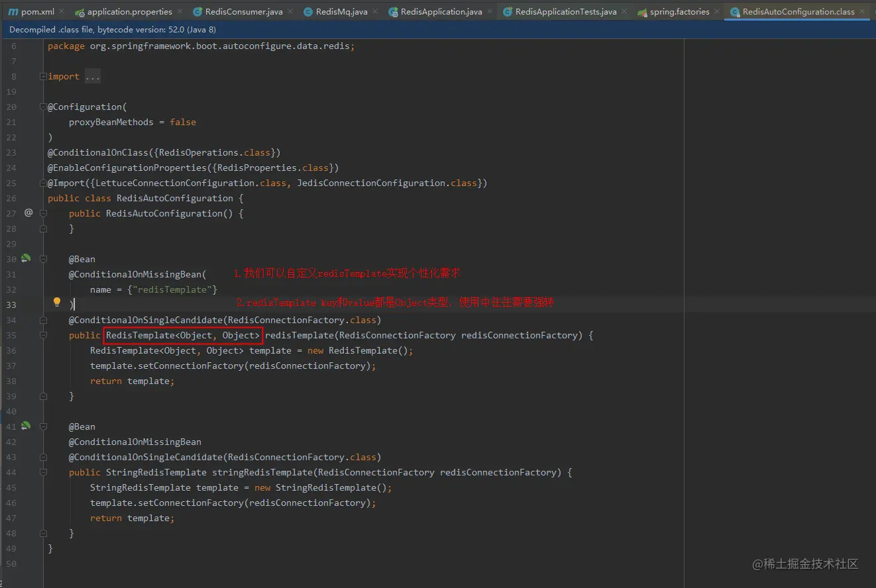
Task: Click the fold end marker on line 39
Action: click(43, 396)
